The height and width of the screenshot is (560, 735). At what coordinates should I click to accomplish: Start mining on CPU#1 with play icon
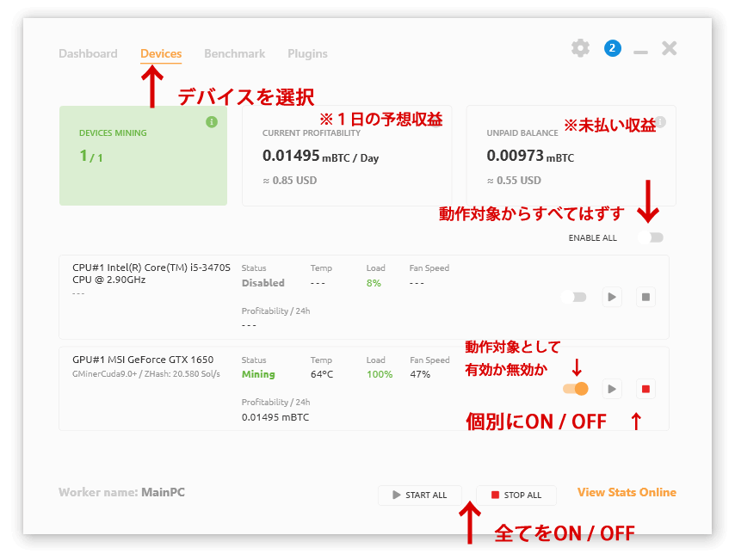(x=612, y=297)
